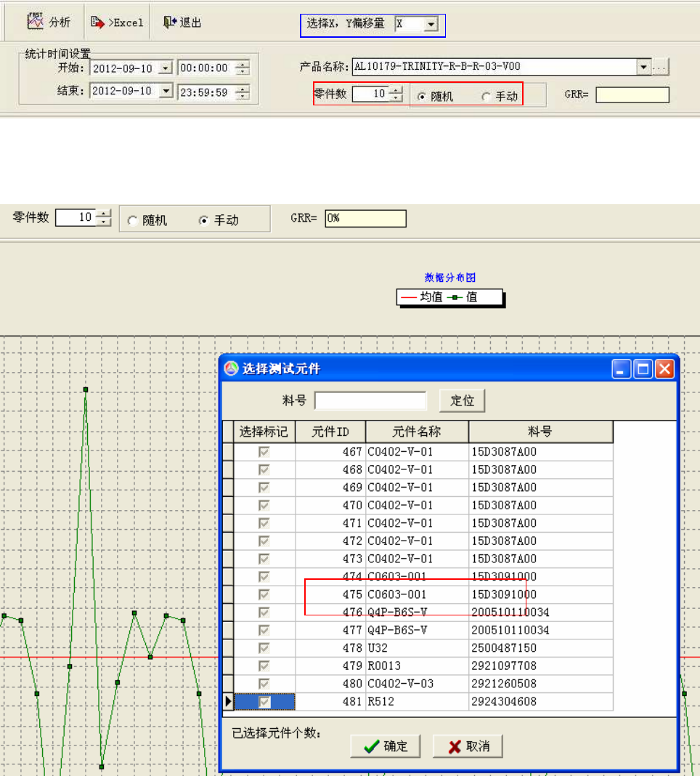
Task: Click the 元件名称 column header
Action: pos(417,432)
